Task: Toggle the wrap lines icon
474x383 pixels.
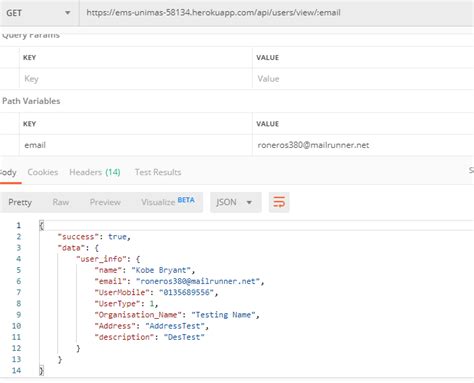Action: pos(279,202)
